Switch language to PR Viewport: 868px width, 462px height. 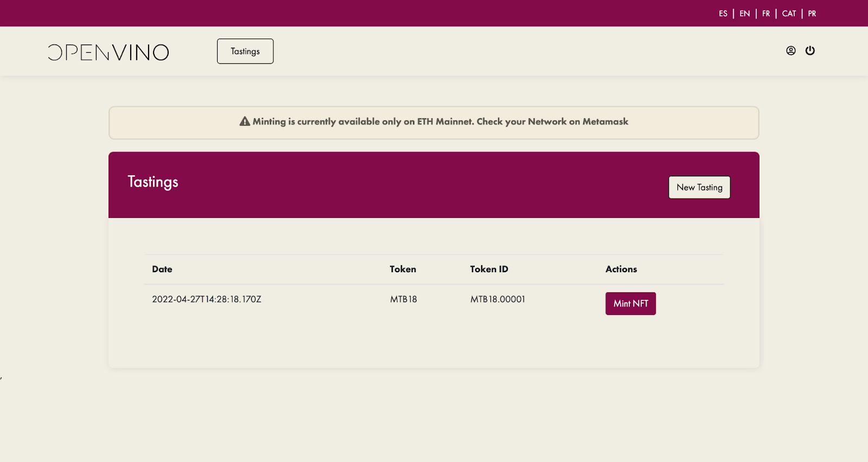coord(812,14)
